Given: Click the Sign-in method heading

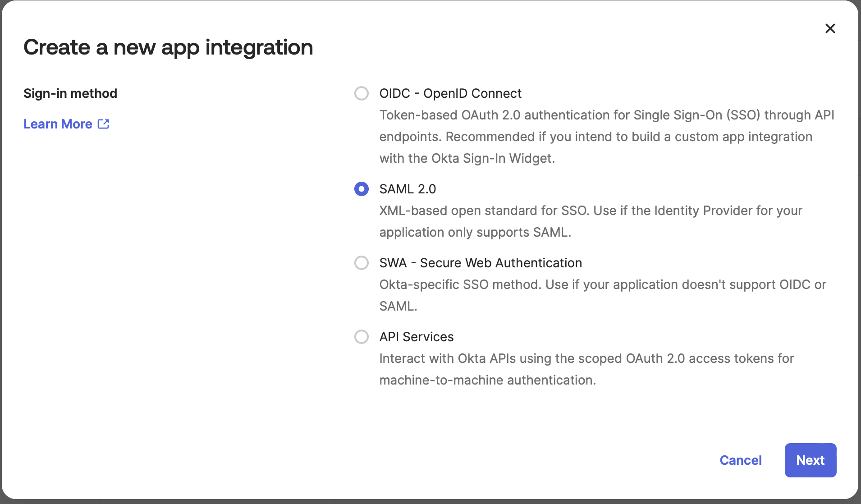Looking at the screenshot, I should [70, 93].
